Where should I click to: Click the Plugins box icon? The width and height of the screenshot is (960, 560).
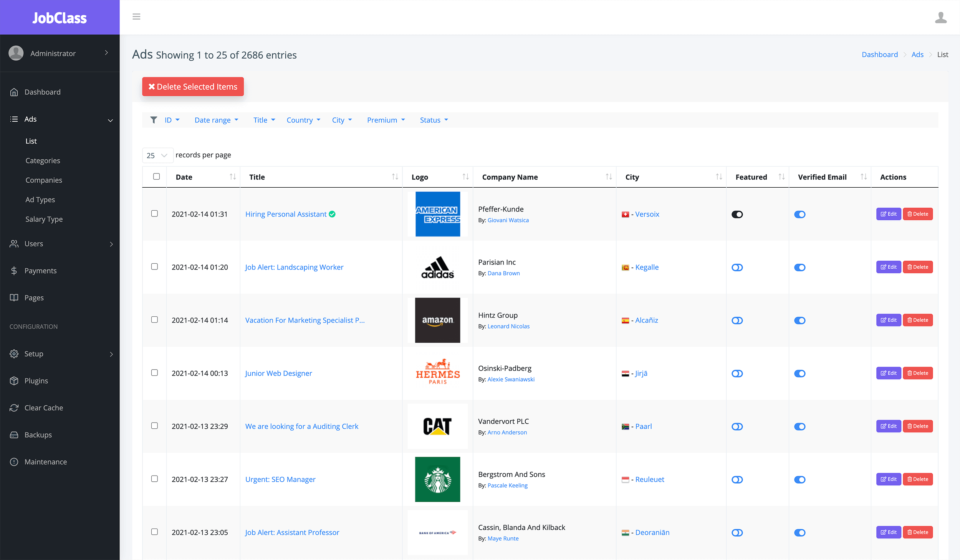(x=14, y=381)
